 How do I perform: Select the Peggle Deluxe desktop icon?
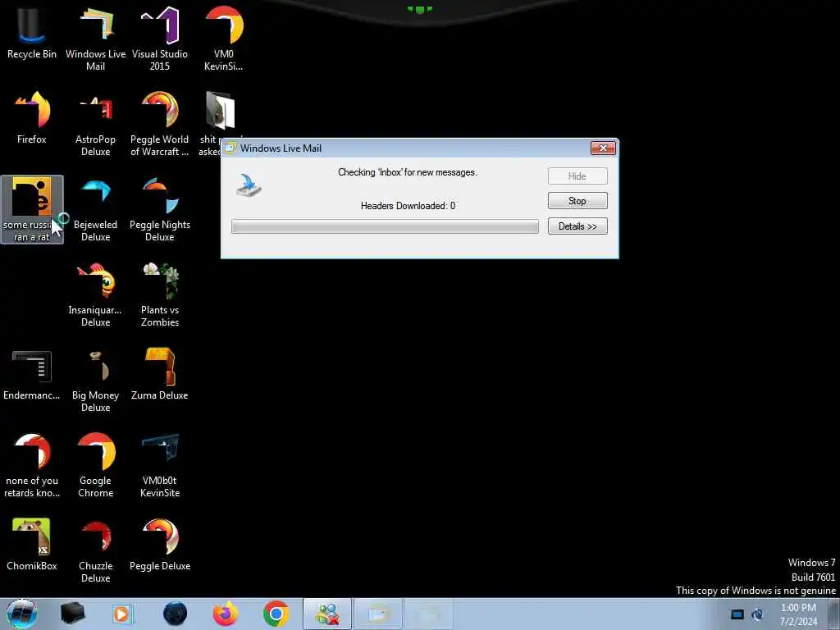coord(160,545)
